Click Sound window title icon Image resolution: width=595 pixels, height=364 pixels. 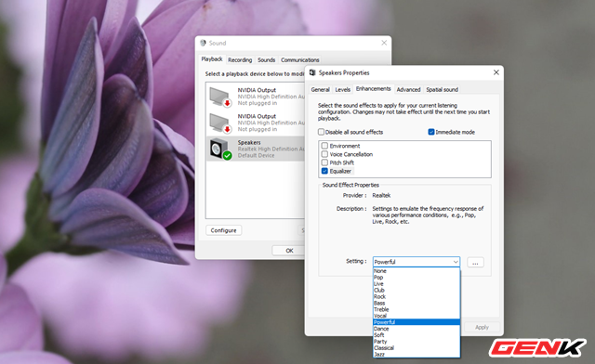pyautogui.click(x=203, y=43)
